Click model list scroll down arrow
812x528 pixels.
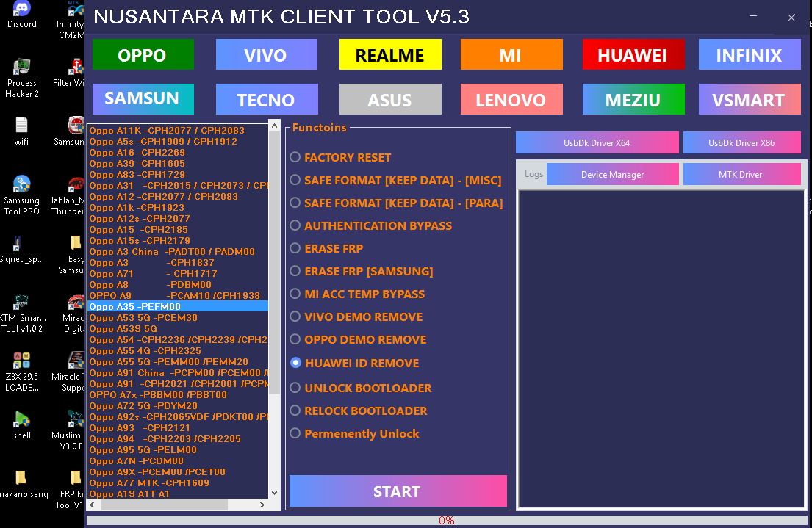tap(275, 493)
